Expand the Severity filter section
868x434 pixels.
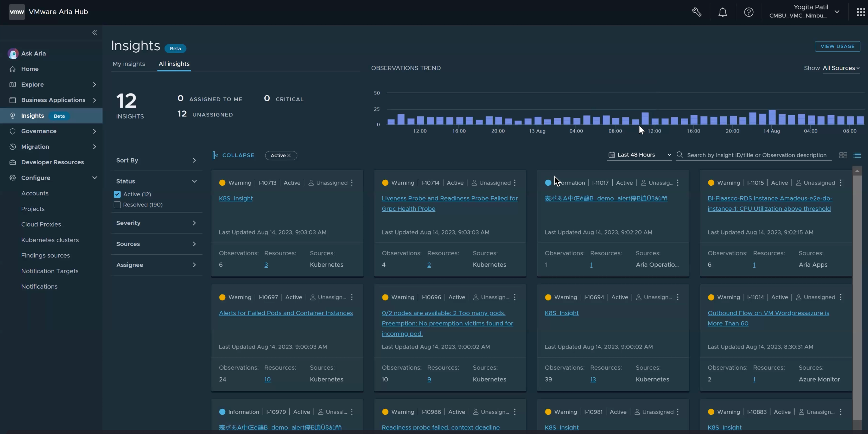tap(156, 223)
